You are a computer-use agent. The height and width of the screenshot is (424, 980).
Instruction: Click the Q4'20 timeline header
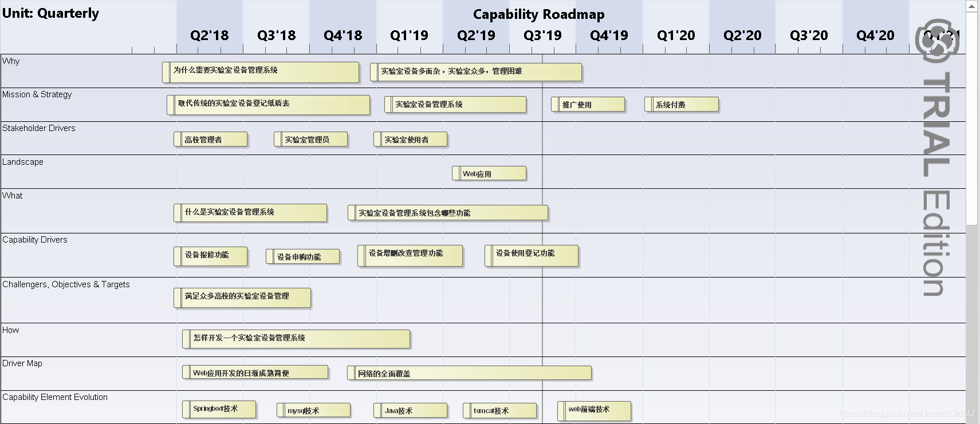tap(876, 35)
